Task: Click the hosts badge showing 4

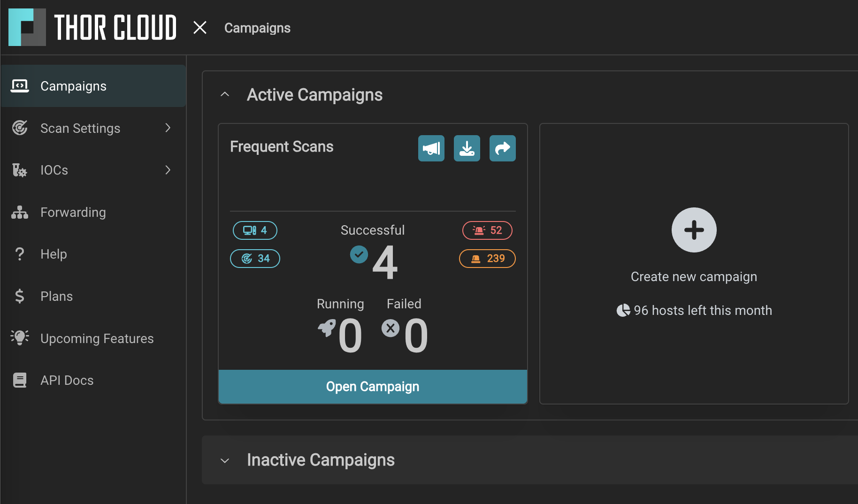Action: point(255,230)
